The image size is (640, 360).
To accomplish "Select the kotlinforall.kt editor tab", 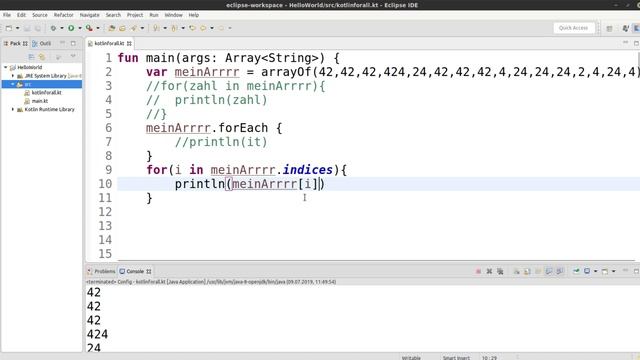I will tap(110, 43).
